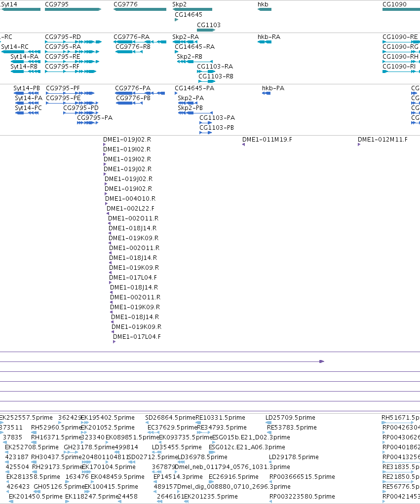Click protein Syt14-PB
Image resolution: width=420 pixels, height=504 pixels.
pyautogui.click(x=27, y=88)
